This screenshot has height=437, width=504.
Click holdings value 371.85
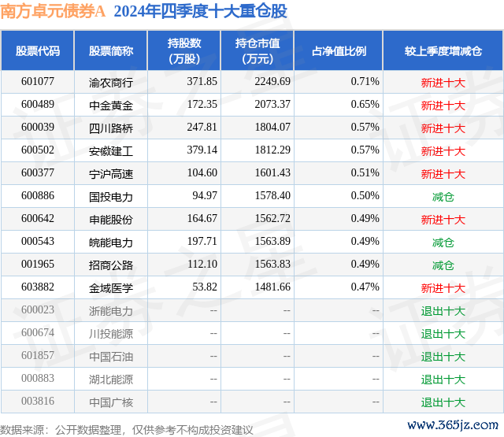[x=202, y=82]
